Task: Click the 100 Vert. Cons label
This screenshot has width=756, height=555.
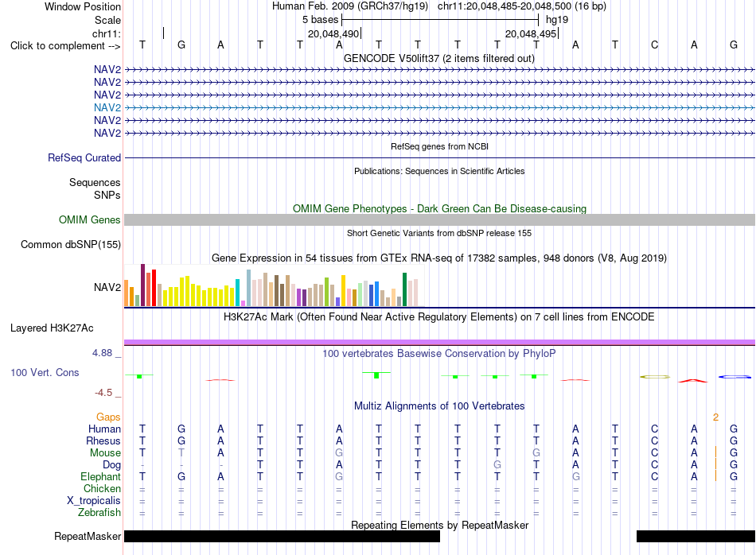Action: (45, 372)
